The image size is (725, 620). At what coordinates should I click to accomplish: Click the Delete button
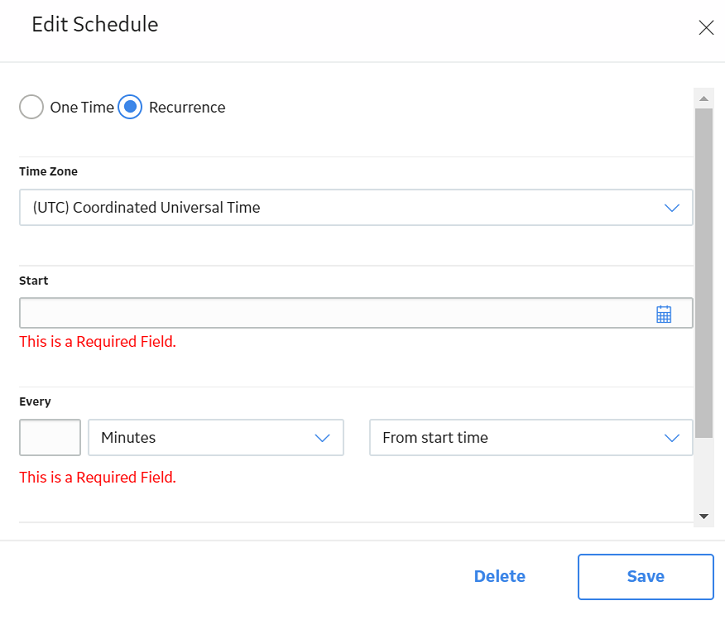[x=499, y=577]
